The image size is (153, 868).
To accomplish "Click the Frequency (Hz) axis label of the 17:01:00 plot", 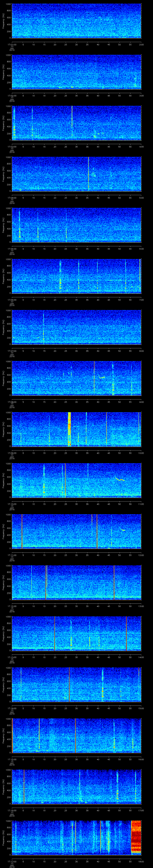I will click(x=3, y=21).
